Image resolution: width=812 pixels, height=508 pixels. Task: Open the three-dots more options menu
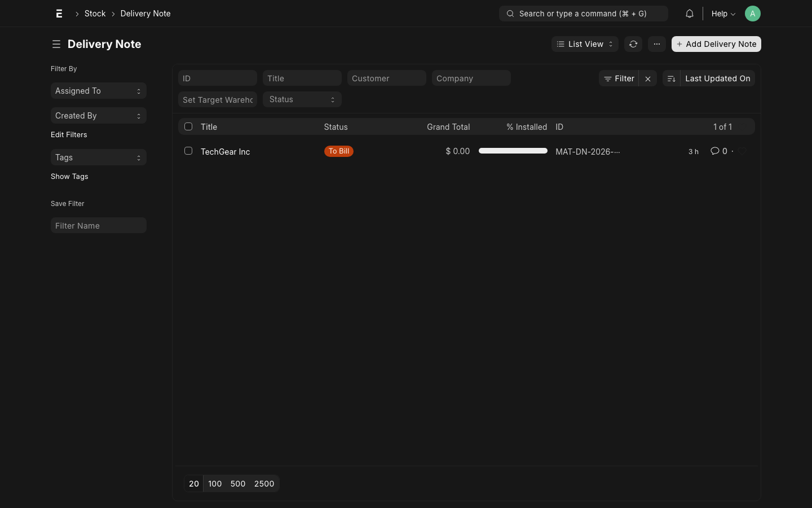(656, 44)
